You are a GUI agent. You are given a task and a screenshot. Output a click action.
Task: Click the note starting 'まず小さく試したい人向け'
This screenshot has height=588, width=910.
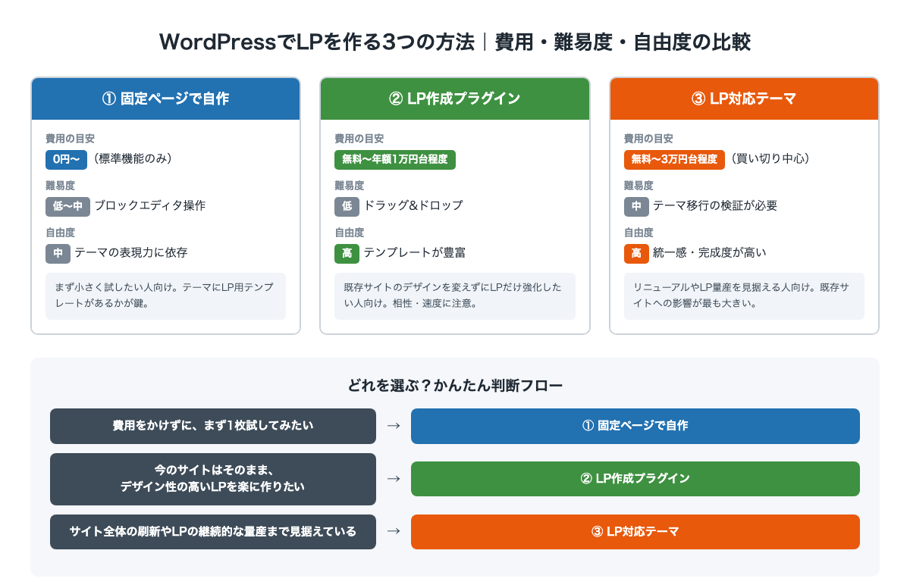pos(165,296)
